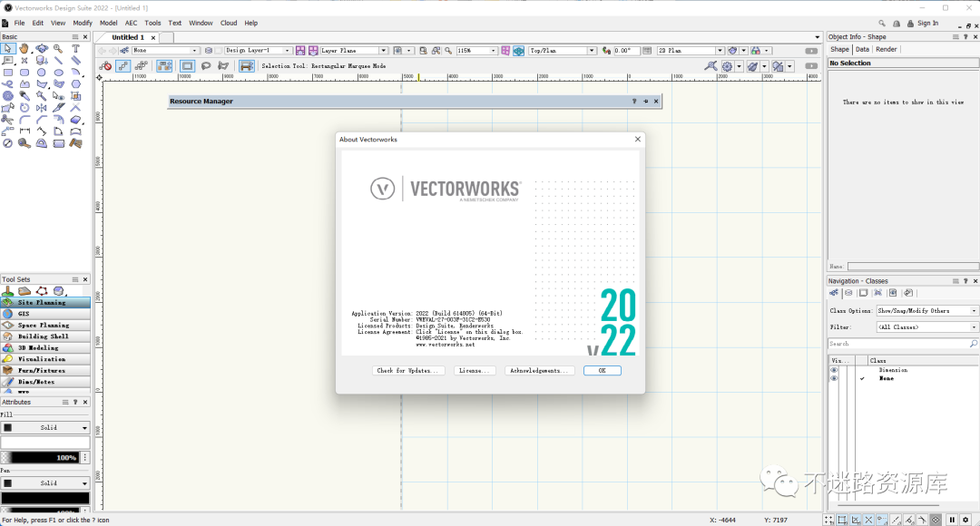Select the Fillet tool
980x526 pixels.
click(x=24, y=120)
